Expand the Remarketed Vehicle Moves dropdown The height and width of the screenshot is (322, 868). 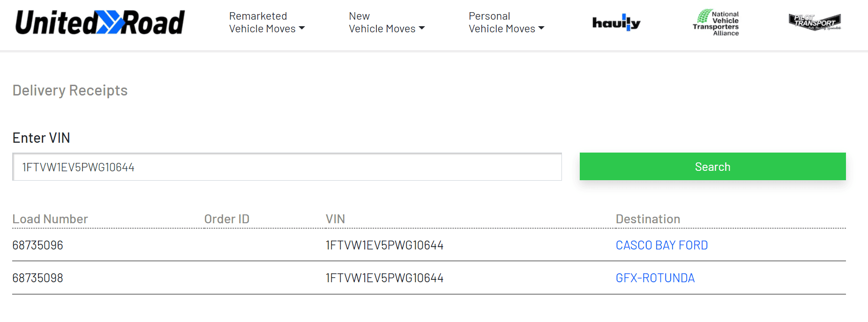pyautogui.click(x=267, y=22)
